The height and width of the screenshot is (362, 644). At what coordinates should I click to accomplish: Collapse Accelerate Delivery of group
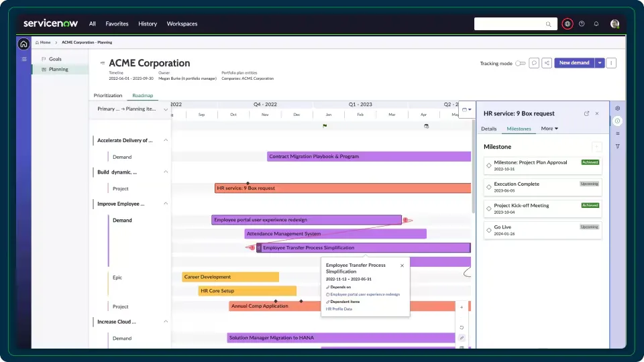tap(166, 140)
